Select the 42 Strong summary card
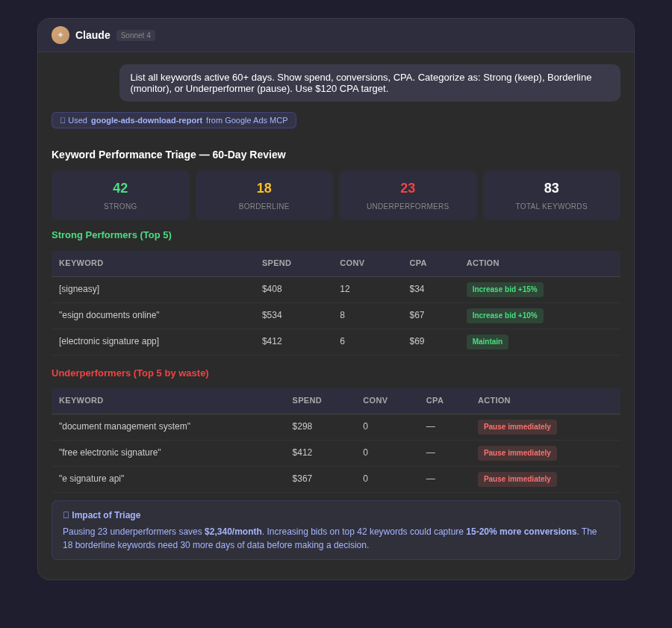 coord(120,196)
